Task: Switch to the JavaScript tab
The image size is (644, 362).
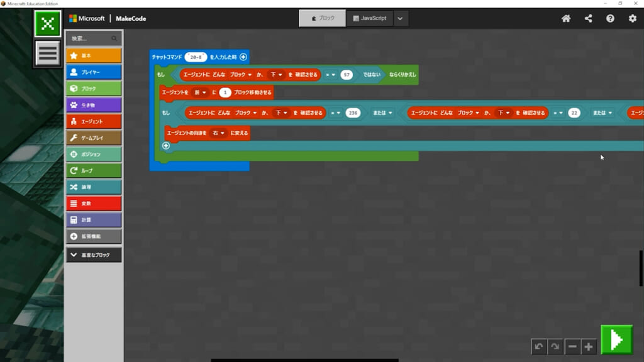Action: (370, 18)
